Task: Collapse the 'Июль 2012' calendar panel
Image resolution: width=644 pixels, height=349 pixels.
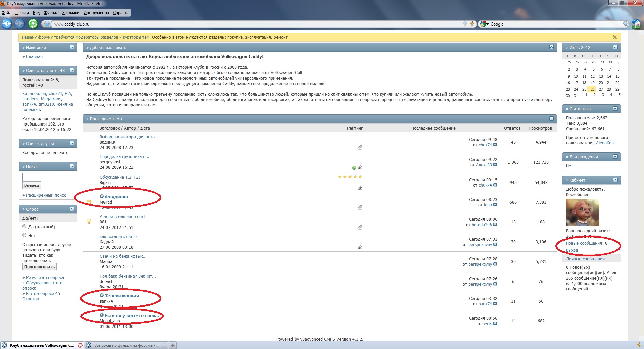Action: pos(615,47)
